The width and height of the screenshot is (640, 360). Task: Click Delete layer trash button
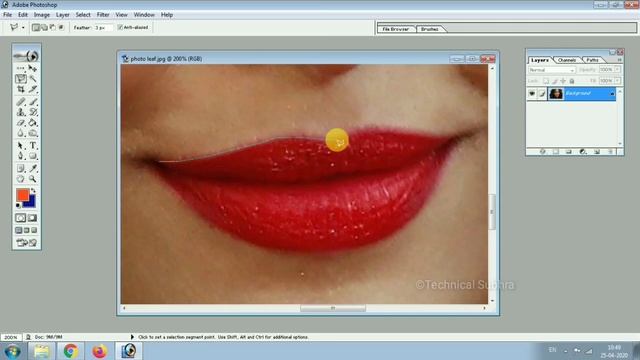coord(611,152)
